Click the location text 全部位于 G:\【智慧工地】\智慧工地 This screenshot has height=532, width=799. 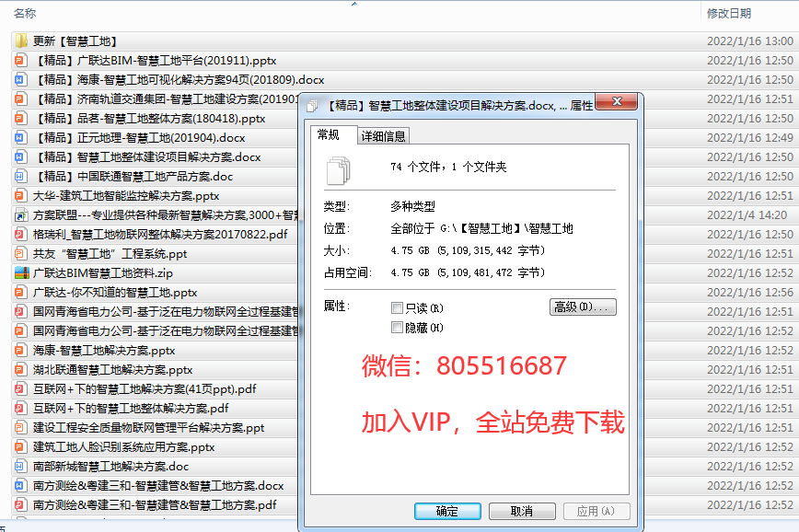pos(481,228)
